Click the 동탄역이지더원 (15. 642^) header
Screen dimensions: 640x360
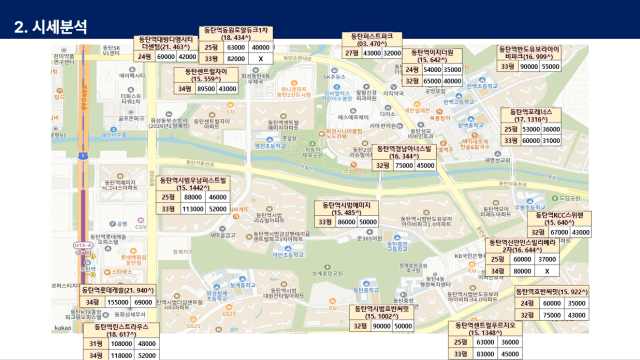point(432,56)
